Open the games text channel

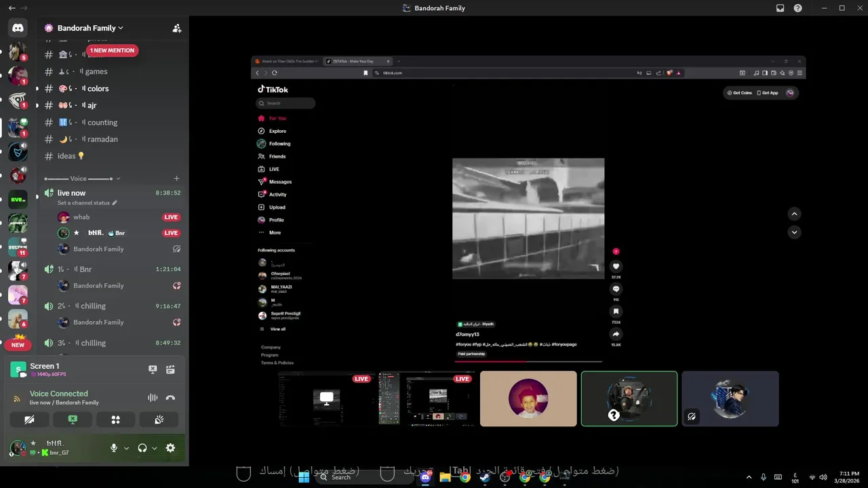point(112,72)
